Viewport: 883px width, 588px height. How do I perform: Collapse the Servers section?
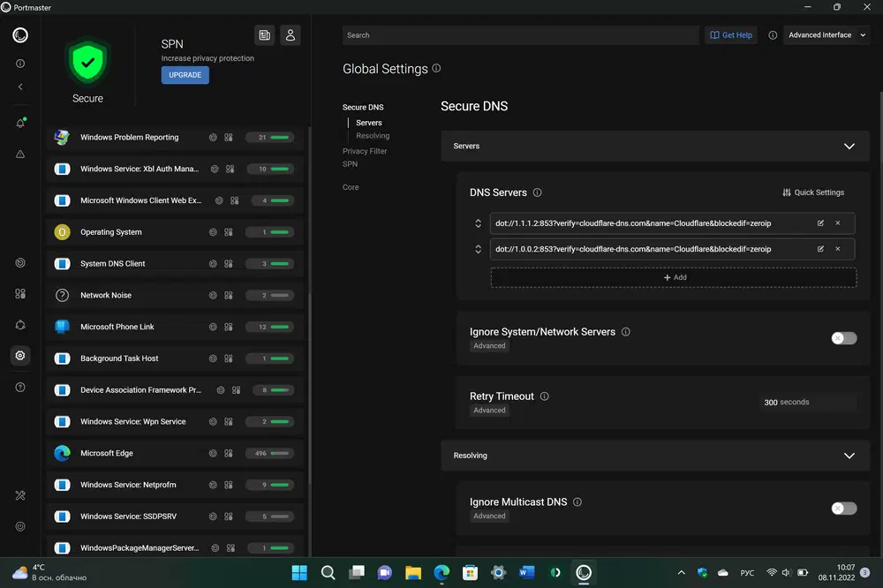pos(849,147)
